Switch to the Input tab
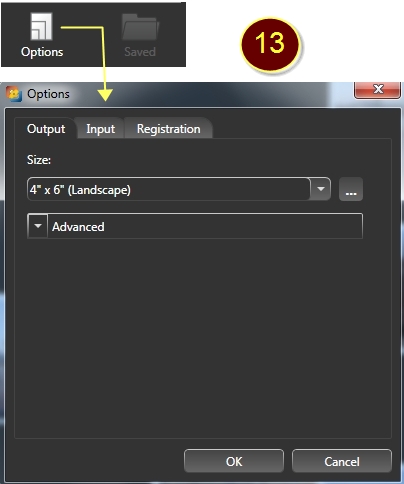Image resolution: width=404 pixels, height=484 pixels. click(100, 129)
